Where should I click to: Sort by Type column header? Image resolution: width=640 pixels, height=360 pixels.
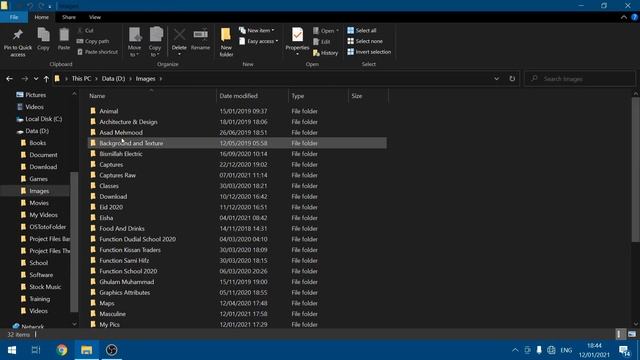(318, 96)
